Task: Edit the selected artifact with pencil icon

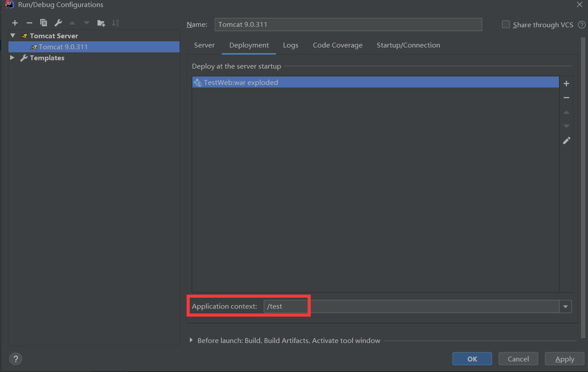Action: pos(566,140)
